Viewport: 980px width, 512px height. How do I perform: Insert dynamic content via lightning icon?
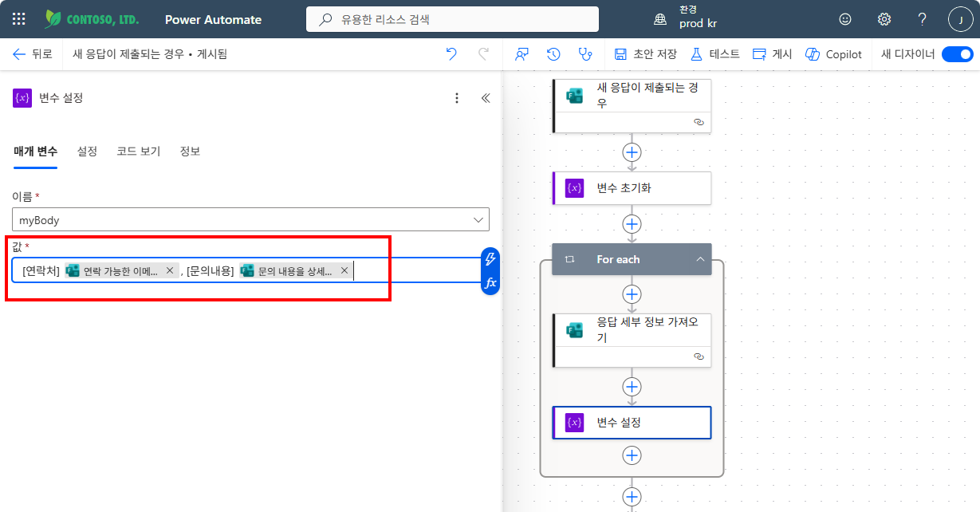coord(490,258)
